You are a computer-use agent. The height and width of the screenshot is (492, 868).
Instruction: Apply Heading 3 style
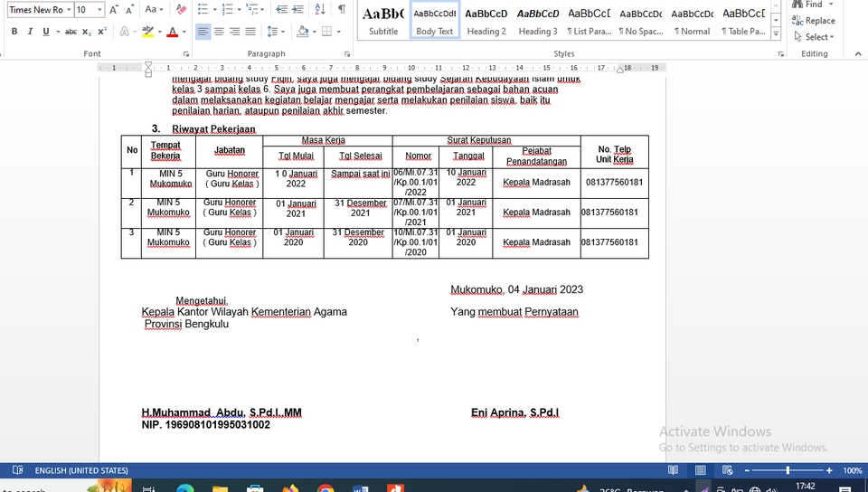coord(537,20)
